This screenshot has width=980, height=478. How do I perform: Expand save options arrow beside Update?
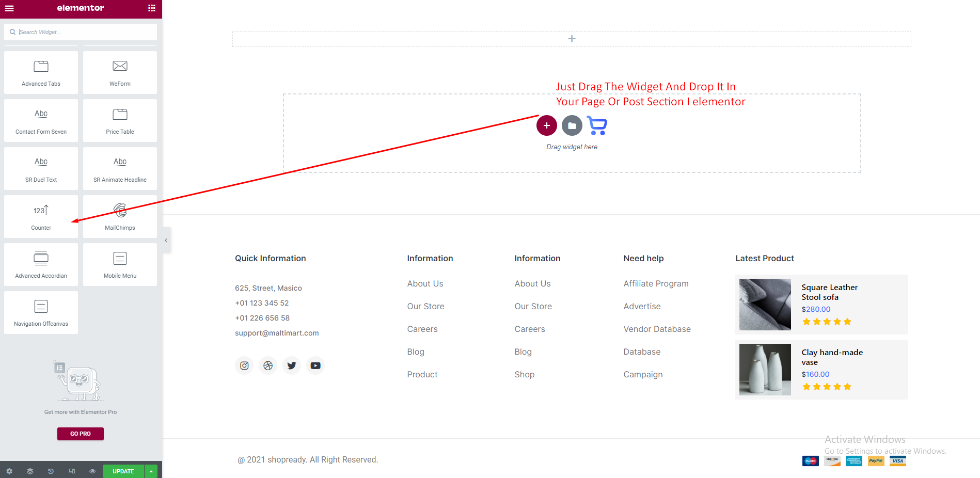[151, 471]
